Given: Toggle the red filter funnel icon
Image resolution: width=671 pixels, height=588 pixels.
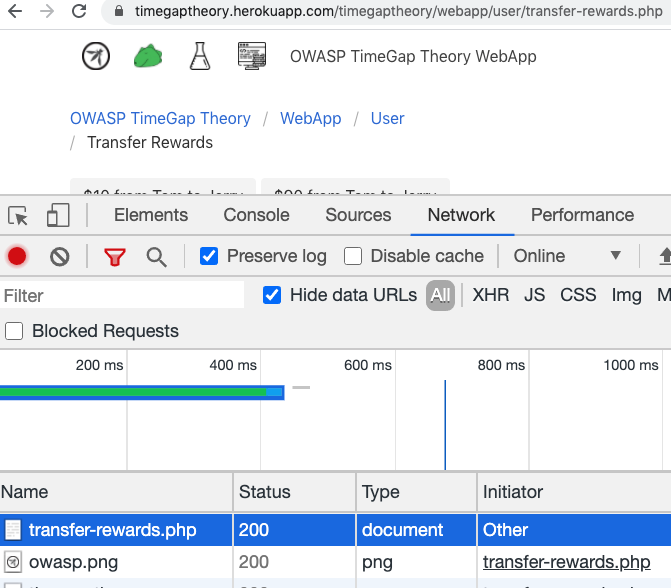Looking at the screenshot, I should [115, 257].
